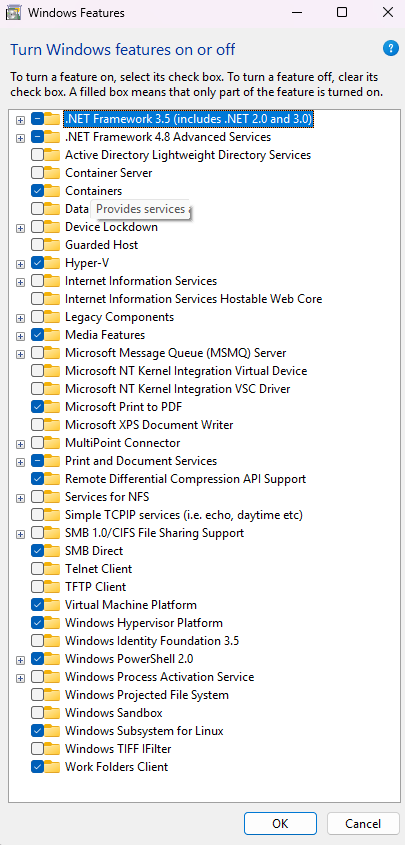Check the Windows Sandbox checkbox

[38, 713]
